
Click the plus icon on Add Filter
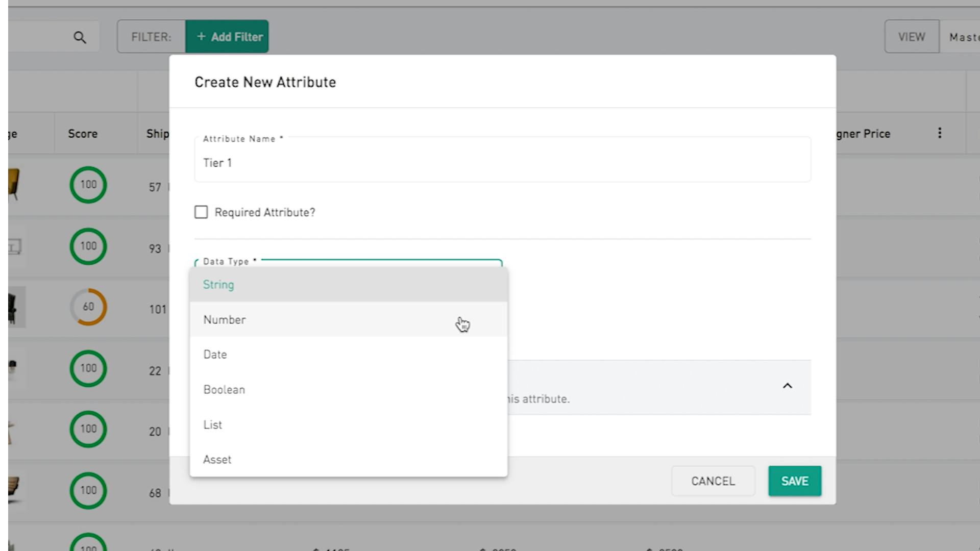(201, 36)
